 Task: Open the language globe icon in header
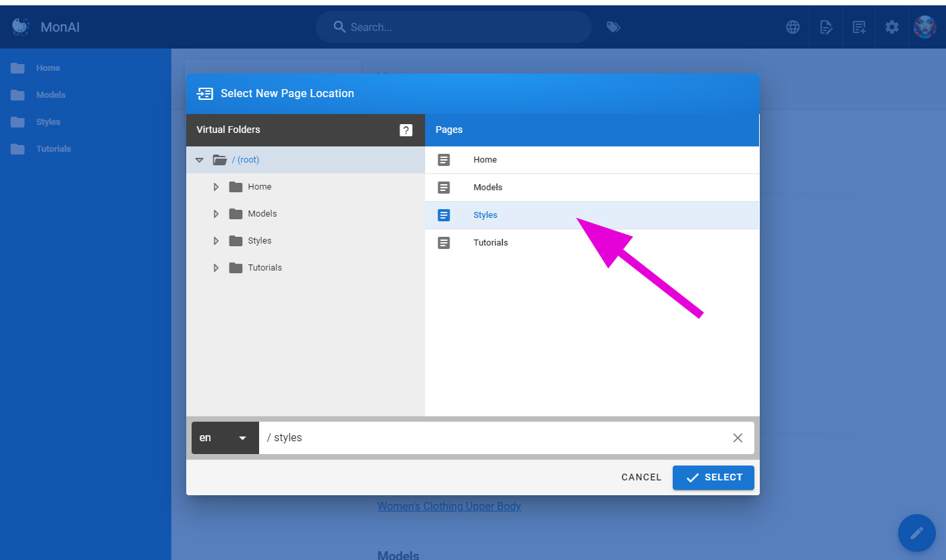point(793,27)
